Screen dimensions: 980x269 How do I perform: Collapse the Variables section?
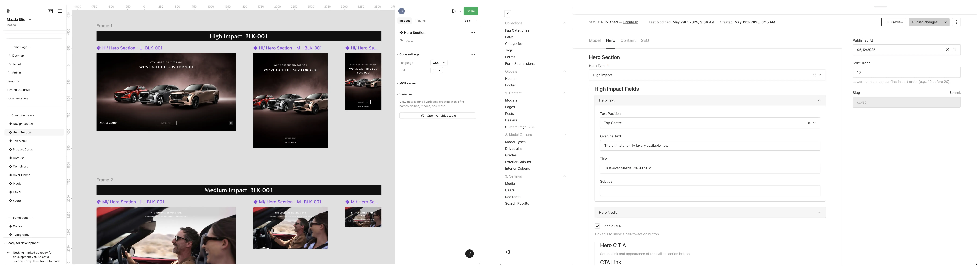click(x=397, y=94)
